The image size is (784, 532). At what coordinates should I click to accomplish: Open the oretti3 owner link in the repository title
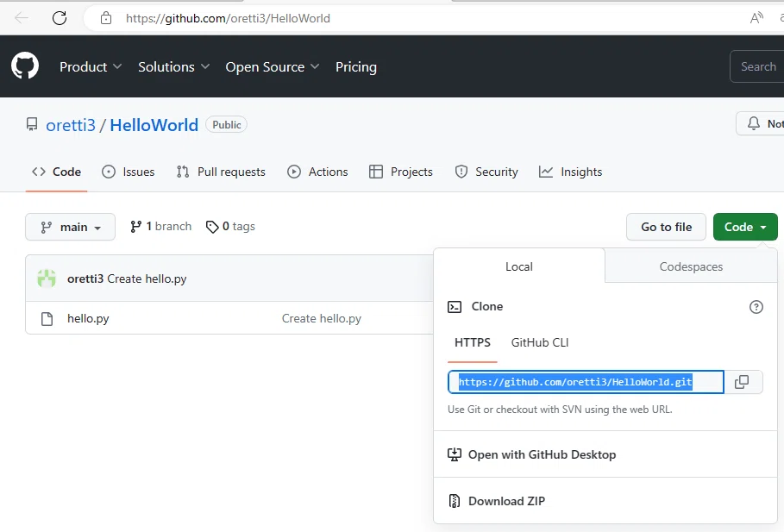pos(71,125)
